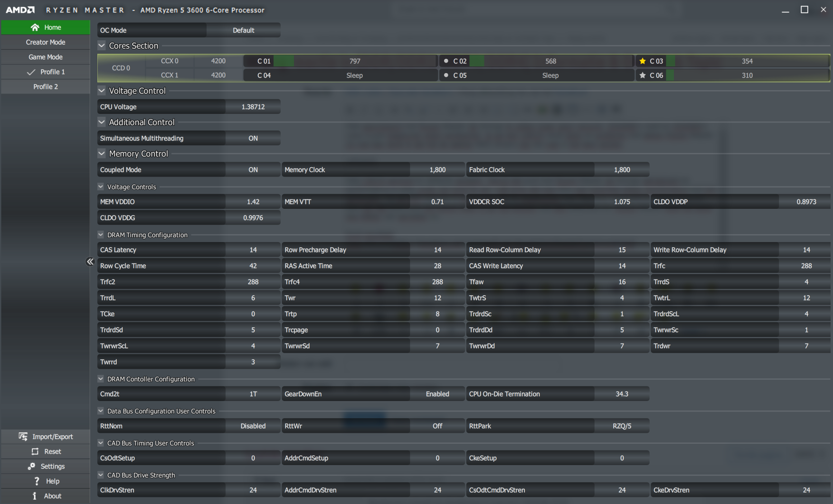Screen dimensions: 833x504
Task: Click the gold star on core C 03
Action: pos(643,61)
